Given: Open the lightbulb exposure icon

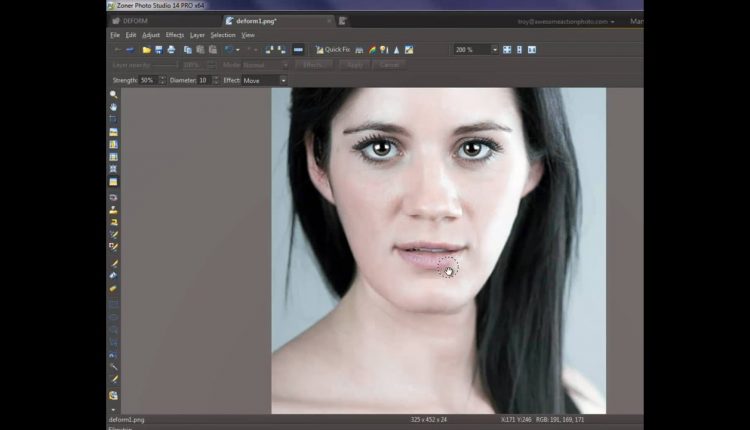Looking at the screenshot, I should [384, 50].
